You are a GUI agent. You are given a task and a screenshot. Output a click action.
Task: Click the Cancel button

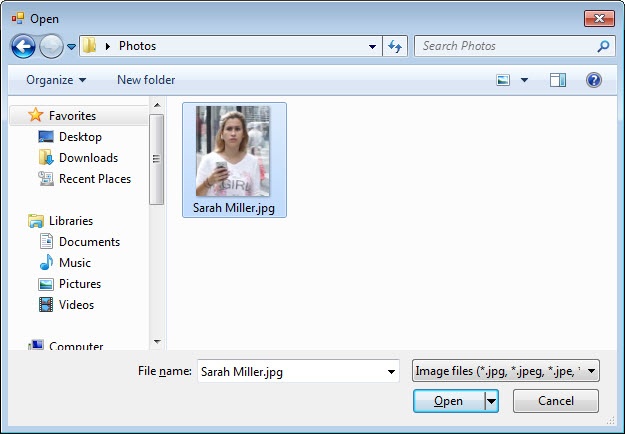coord(556,401)
